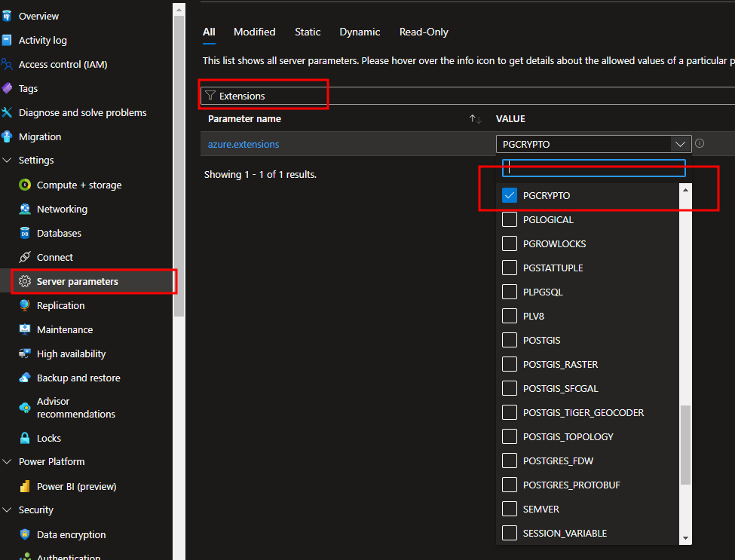Image resolution: width=735 pixels, height=560 pixels.
Task: Uncheck the PGCRYPTO extension checkbox
Action: click(510, 195)
